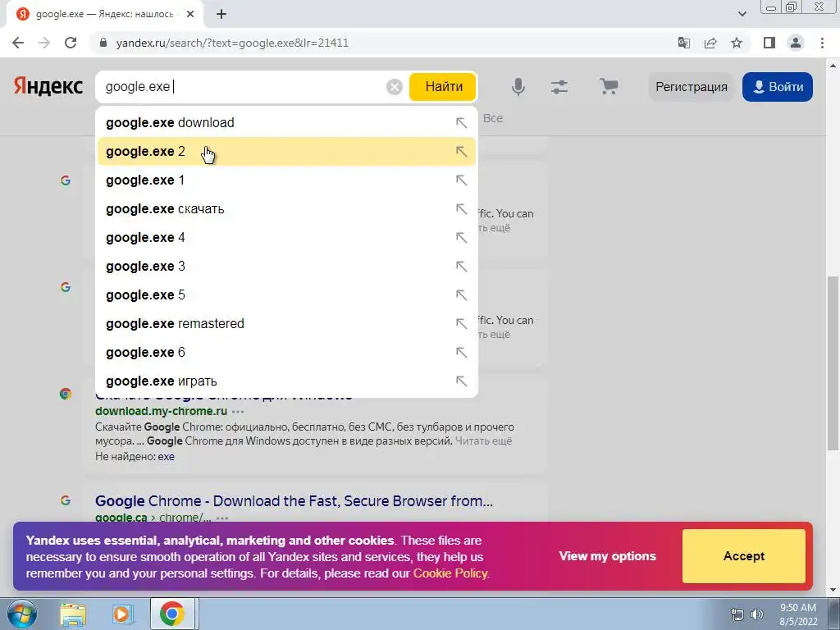Open the Cookie Policy link
840x630 pixels.
pos(450,573)
